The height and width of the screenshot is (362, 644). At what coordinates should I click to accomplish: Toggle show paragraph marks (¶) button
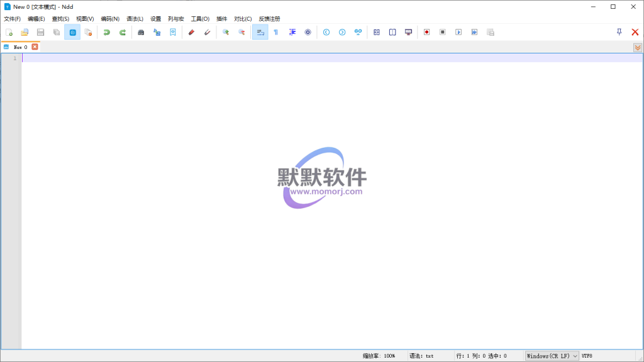(275, 32)
